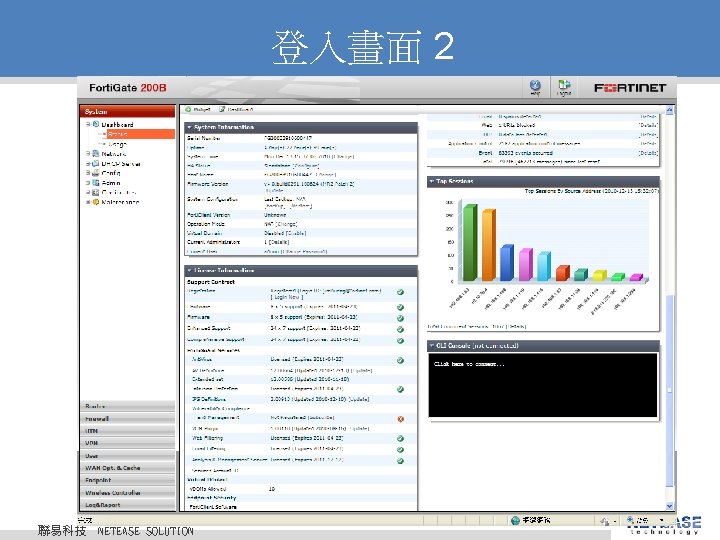The height and width of the screenshot is (540, 720).
Task: Click Configure link next to HA Status
Action: 306,165
